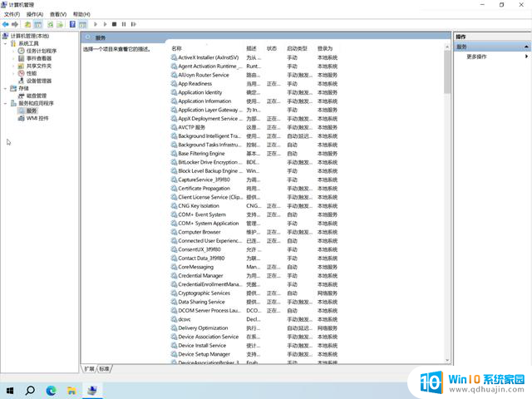Screen dimensions: 532x399
Task: Click the blue Help question mark icon
Action: 72,24
